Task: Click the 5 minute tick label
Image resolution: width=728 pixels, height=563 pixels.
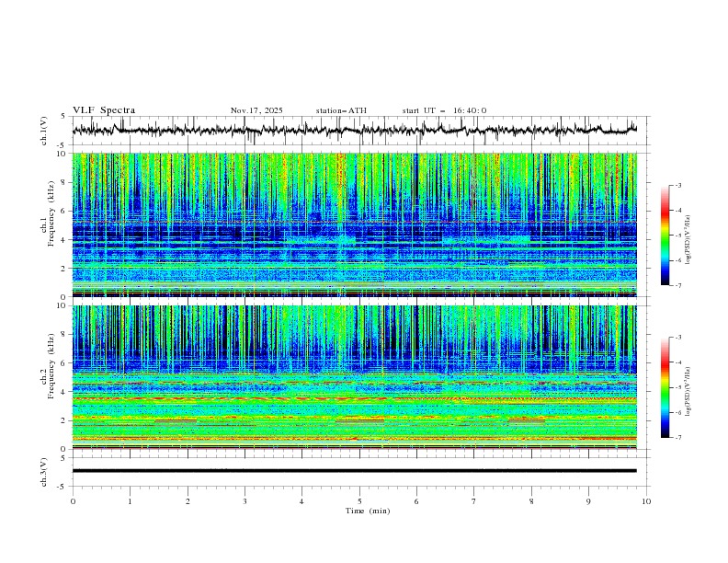Action: (x=359, y=501)
